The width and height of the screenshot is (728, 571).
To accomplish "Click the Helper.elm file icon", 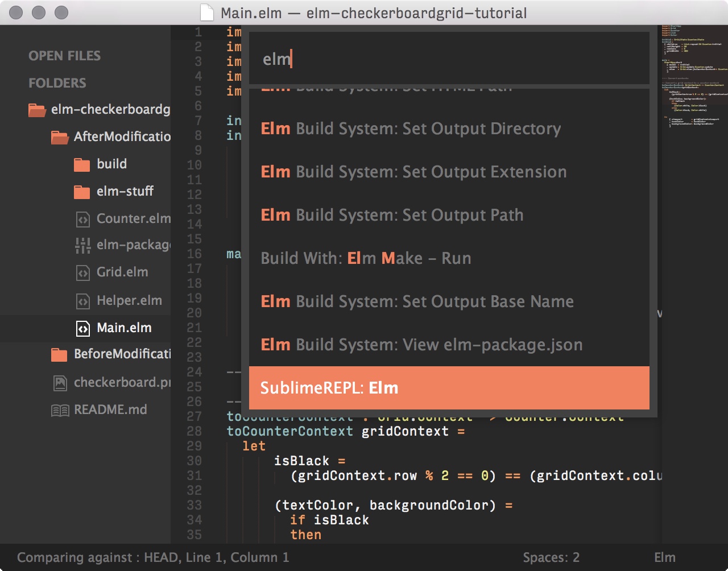I will 84,301.
